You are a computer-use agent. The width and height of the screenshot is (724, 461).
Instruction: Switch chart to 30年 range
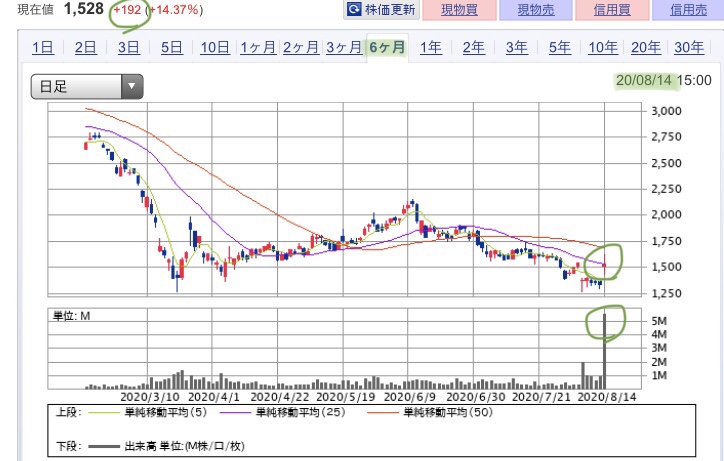point(689,47)
